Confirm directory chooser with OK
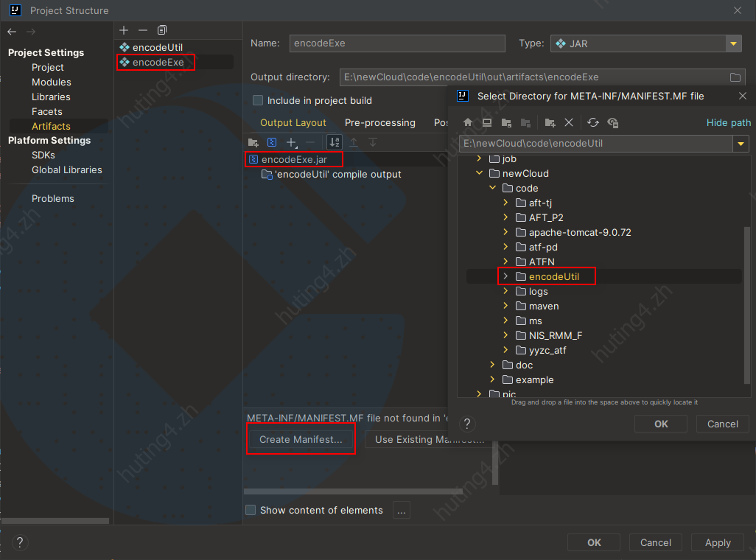 [661, 424]
